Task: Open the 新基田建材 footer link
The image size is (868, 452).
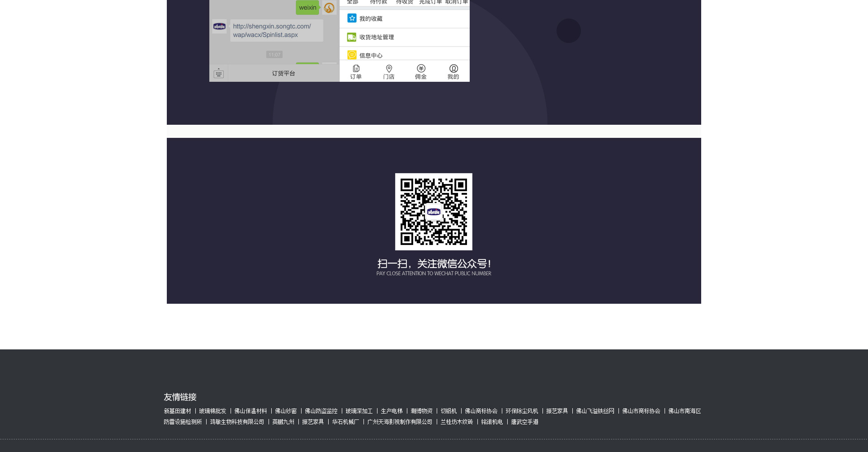Action: click(177, 411)
